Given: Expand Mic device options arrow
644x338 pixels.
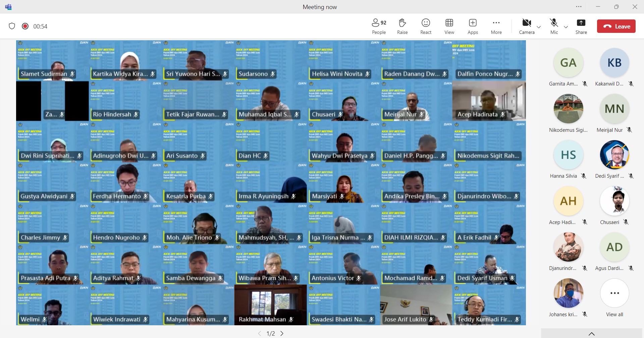Looking at the screenshot, I should coord(566,27).
